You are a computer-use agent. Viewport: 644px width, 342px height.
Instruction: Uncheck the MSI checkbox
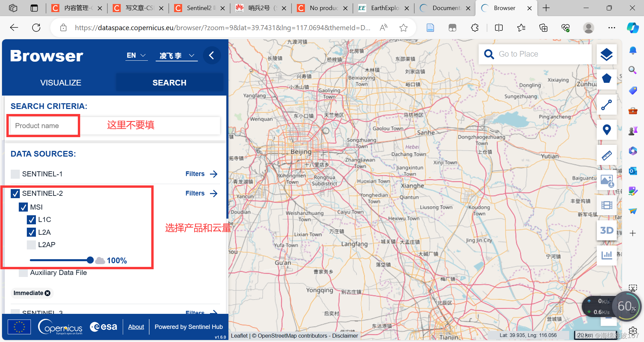pyautogui.click(x=23, y=207)
